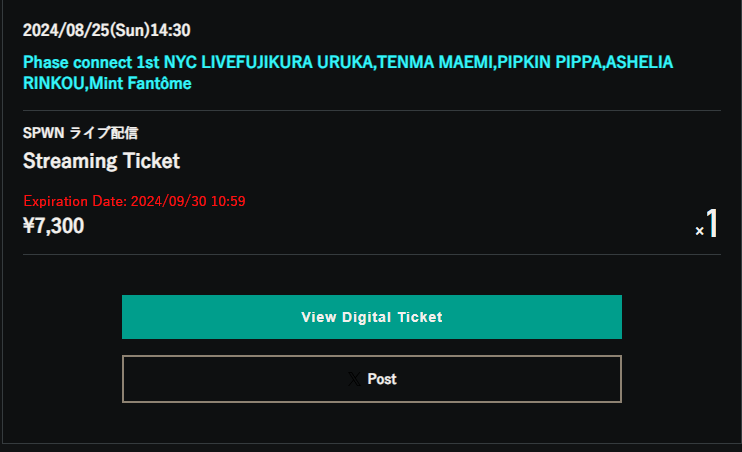The width and height of the screenshot is (742, 452).
Task: Click the SPWN ライブ配信 label
Action: point(80,133)
